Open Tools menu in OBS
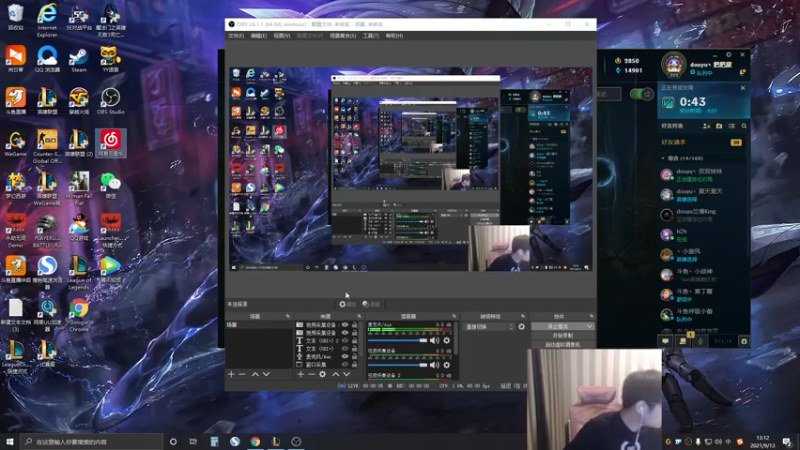 (371, 36)
